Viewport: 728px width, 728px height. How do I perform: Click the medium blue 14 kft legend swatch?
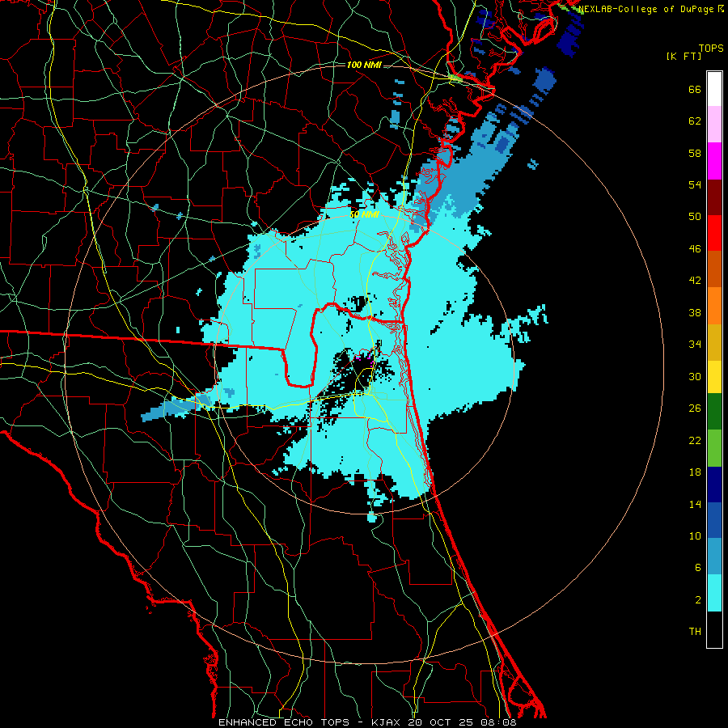(714, 520)
